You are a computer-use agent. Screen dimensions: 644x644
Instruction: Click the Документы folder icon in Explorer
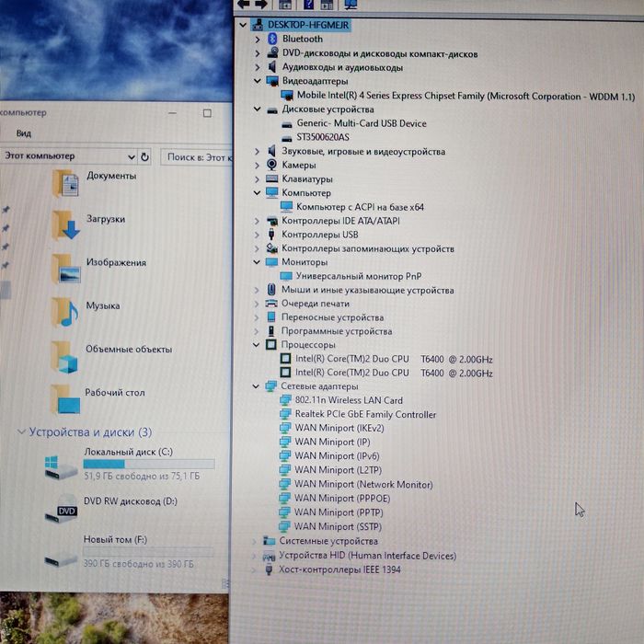tap(65, 183)
